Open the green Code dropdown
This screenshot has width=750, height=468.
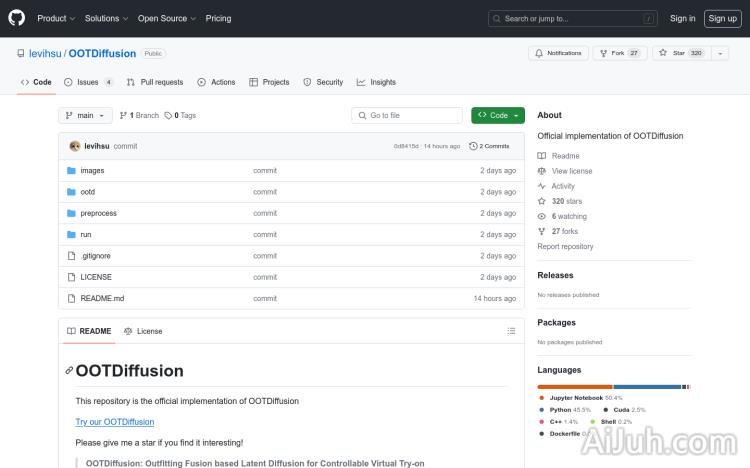pyautogui.click(x=498, y=116)
